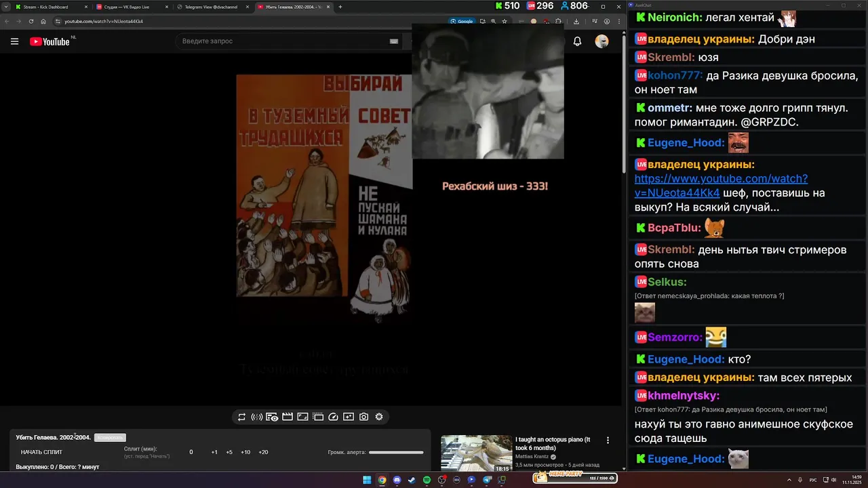Open the octopus piano video thumbnail
This screenshot has height=488, width=868.
coord(476,453)
